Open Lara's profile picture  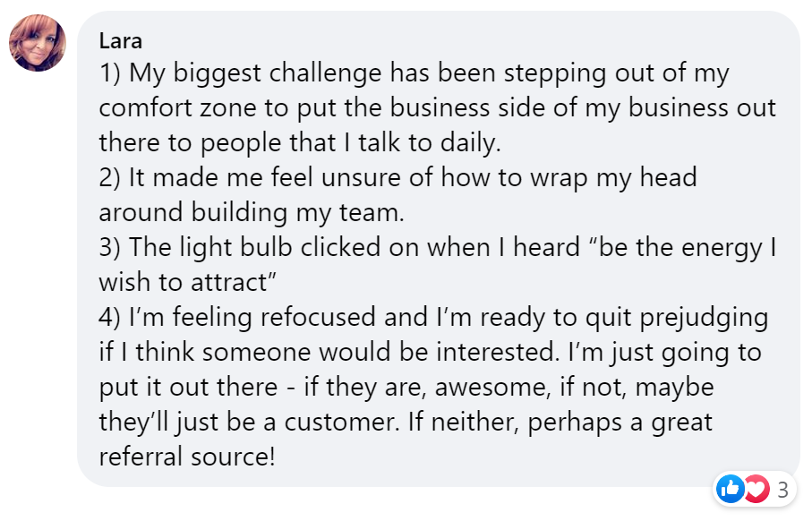tap(38, 43)
